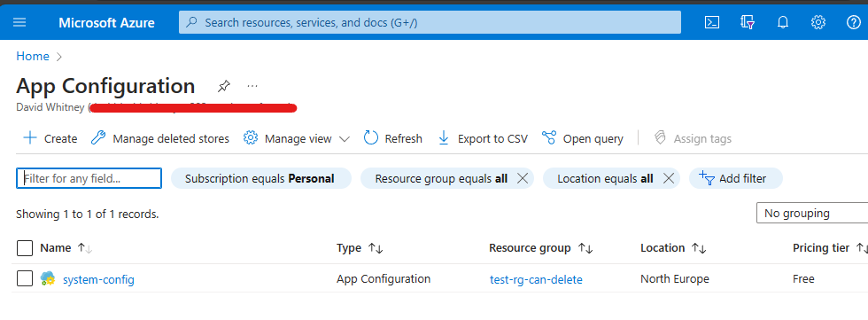Click the App Configuration type cell
Viewport: 868px width, 320px height.
tap(384, 279)
